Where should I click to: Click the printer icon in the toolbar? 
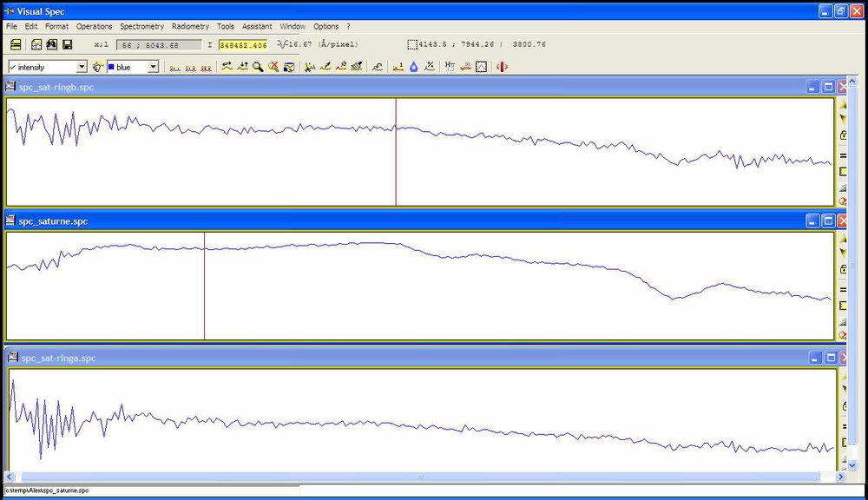point(16,44)
